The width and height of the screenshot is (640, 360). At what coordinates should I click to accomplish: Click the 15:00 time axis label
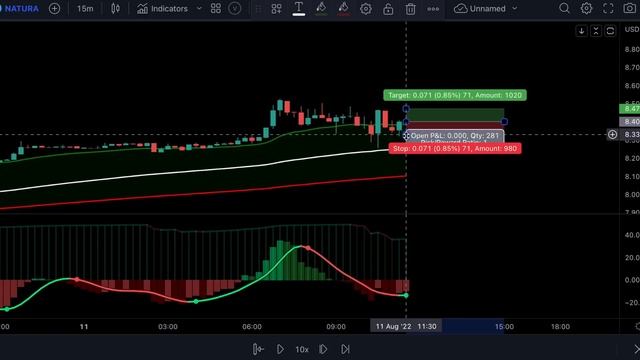pos(504,327)
